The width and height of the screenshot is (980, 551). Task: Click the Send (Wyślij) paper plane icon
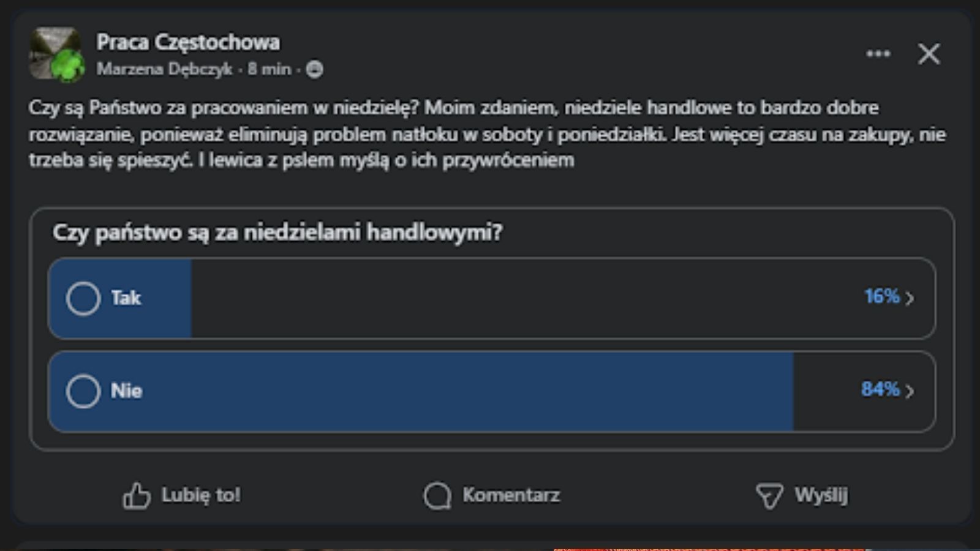(771, 495)
